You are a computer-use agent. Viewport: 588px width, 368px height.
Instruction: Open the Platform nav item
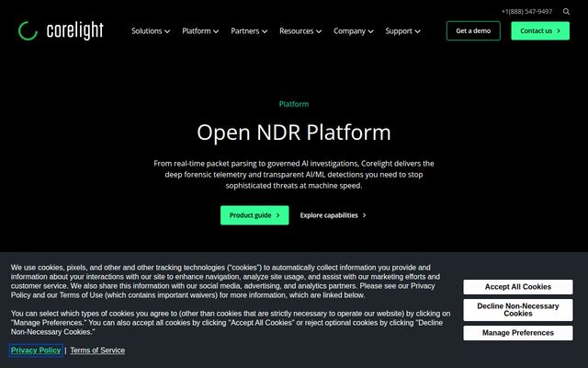point(196,31)
